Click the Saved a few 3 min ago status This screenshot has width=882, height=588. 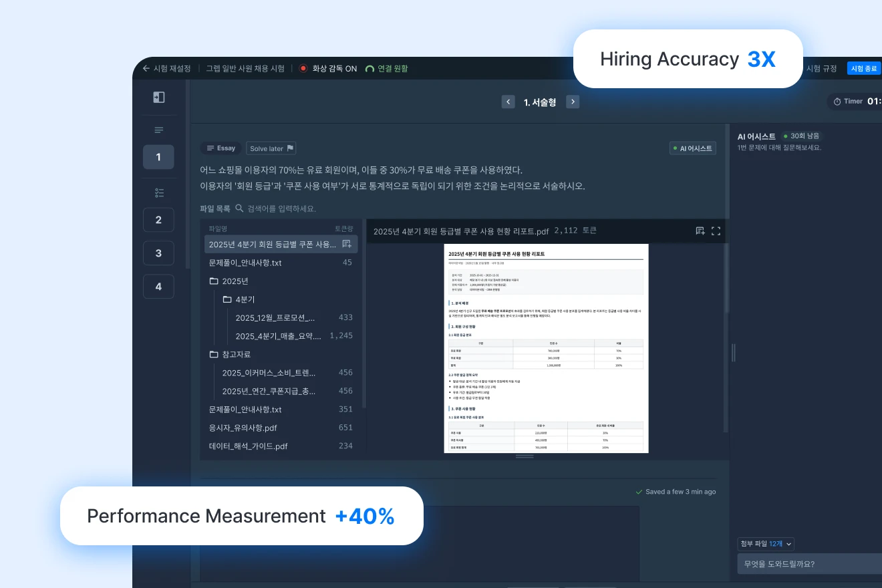pyautogui.click(x=676, y=492)
